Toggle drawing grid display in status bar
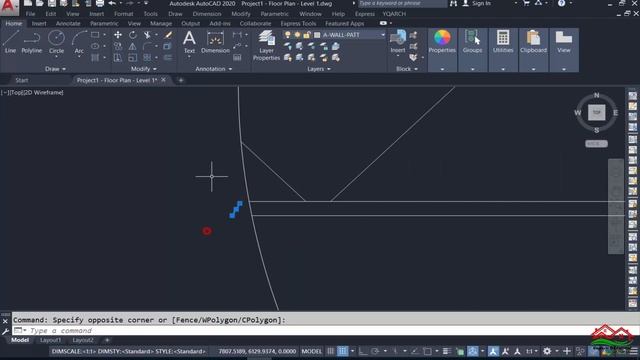 (x=331, y=351)
